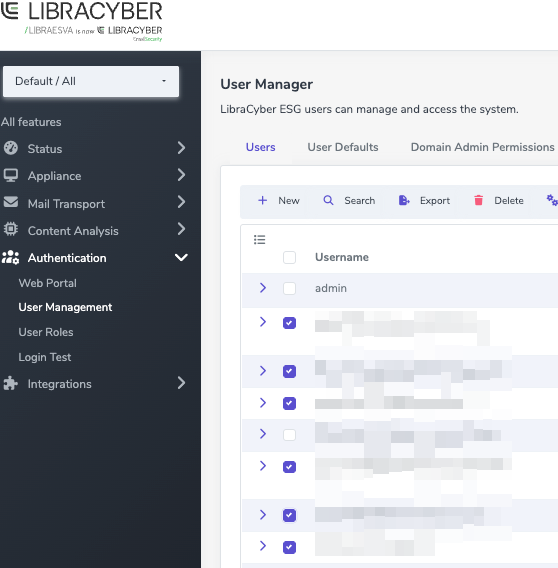Screen dimensions: 558x568
Task: Open Web Portal submenu item
Action: [47, 283]
